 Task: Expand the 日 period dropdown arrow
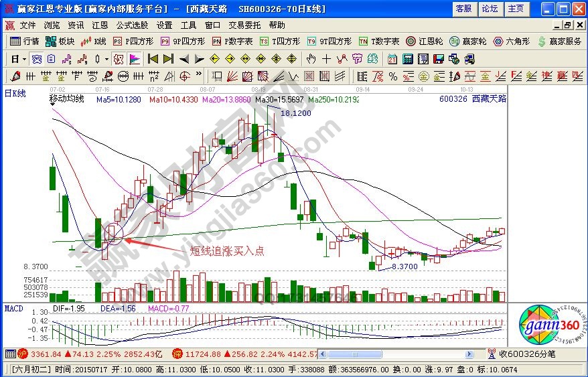[x=24, y=59]
